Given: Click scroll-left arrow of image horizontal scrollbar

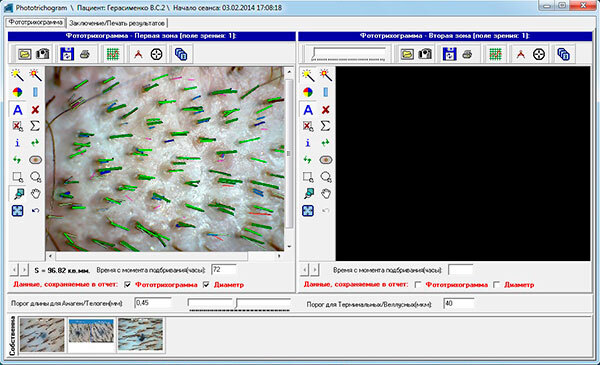Looking at the screenshot, I should click(51, 256).
